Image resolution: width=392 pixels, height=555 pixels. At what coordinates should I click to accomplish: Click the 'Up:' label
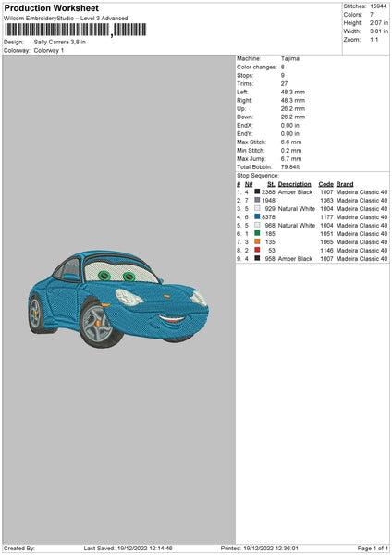pyautogui.click(x=241, y=108)
